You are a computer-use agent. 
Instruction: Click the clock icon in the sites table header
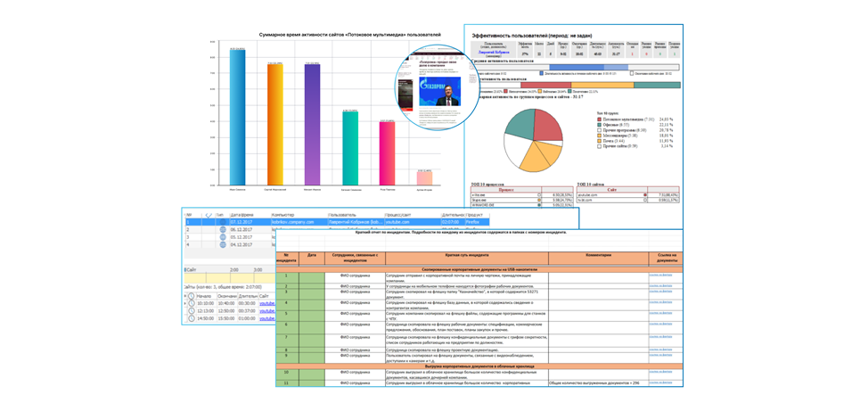[192, 296]
